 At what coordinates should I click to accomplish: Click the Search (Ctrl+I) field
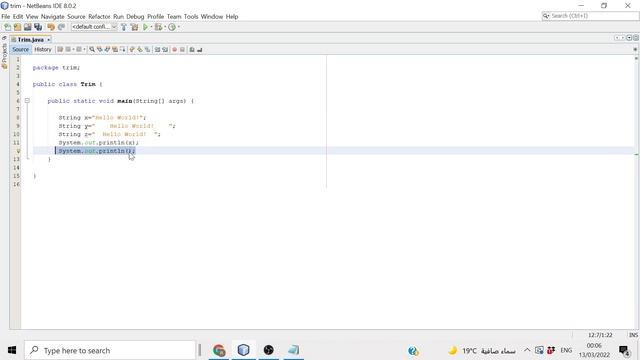tap(590, 16)
